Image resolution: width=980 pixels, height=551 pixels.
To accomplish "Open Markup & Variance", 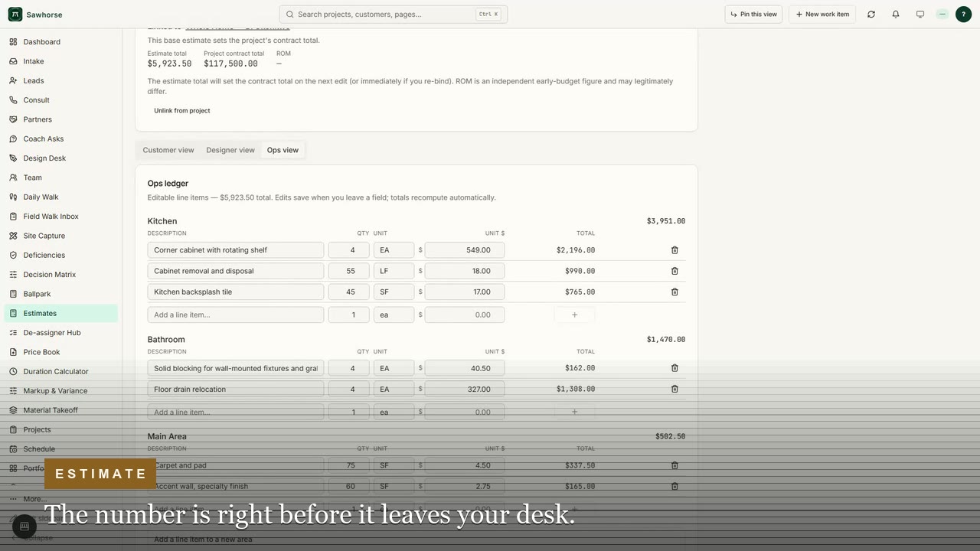I will [x=61, y=391].
